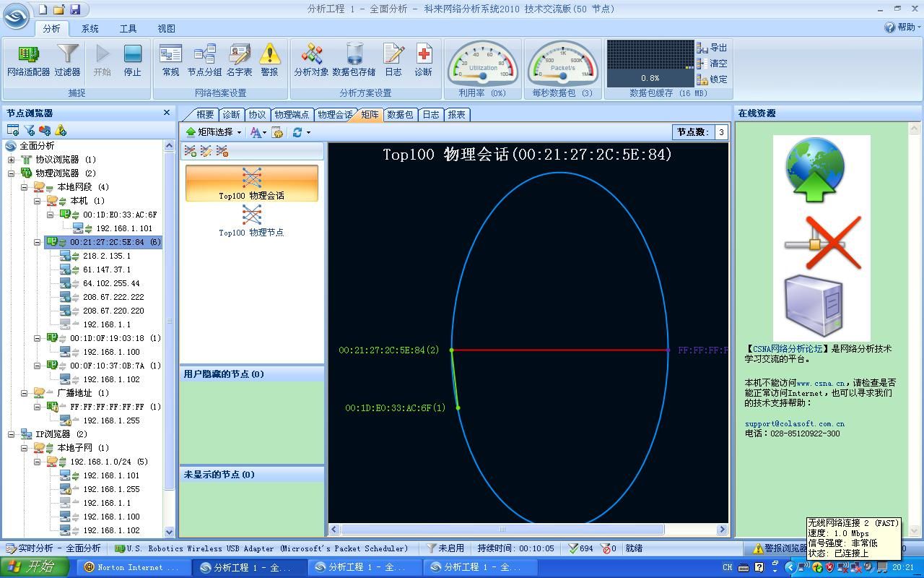Click the support@colasoft.com.cn email link
Image resolution: width=924 pixels, height=578 pixels.
[794, 423]
